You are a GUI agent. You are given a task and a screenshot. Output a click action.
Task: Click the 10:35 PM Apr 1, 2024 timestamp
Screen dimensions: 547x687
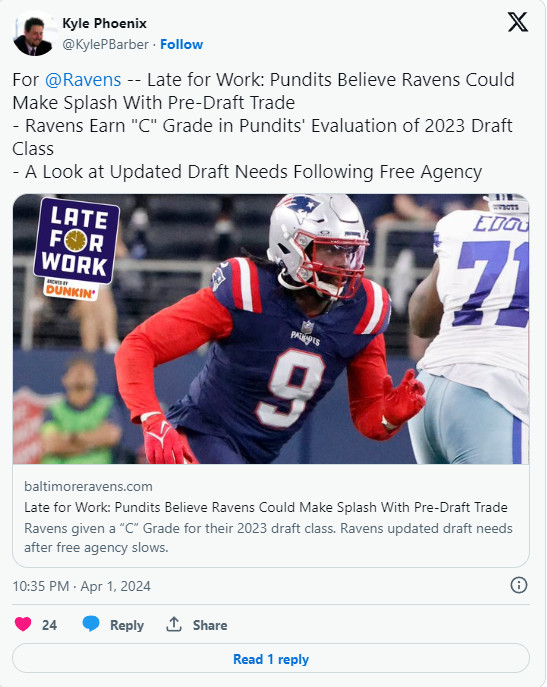point(82,586)
